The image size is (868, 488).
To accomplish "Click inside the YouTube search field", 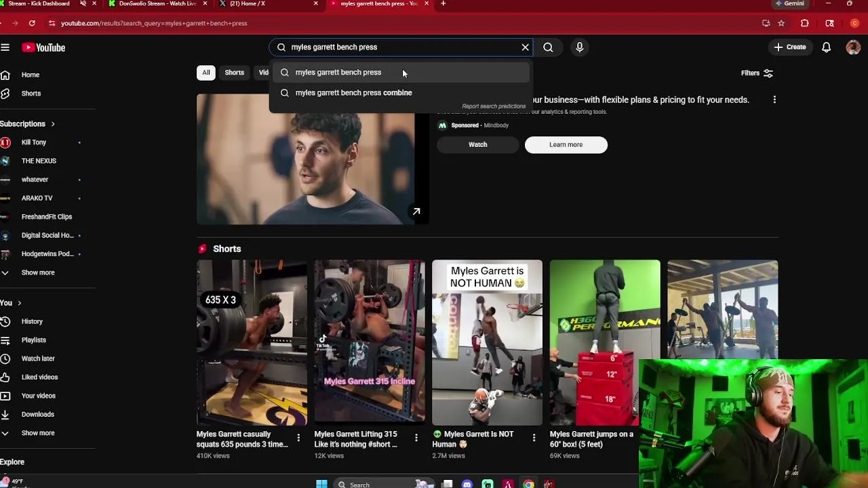I will coord(400,47).
